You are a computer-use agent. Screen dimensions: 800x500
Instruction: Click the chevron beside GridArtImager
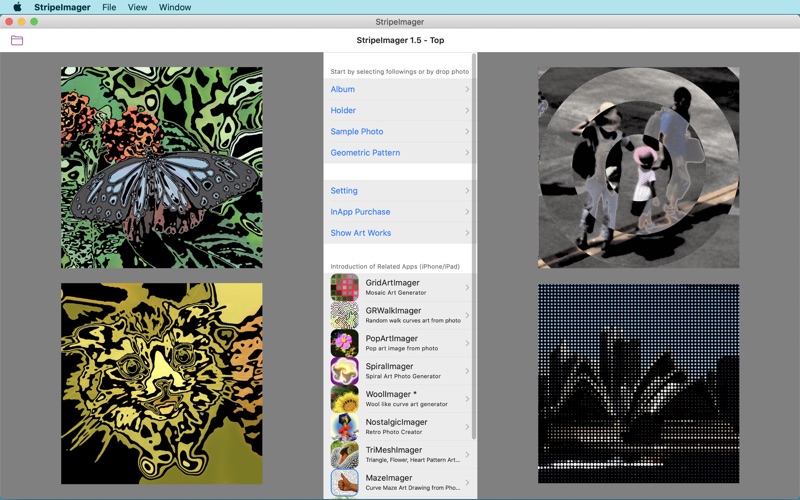[467, 287]
